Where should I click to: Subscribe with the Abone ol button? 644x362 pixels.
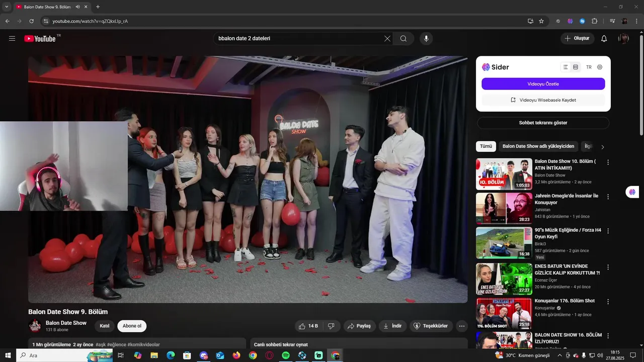[132, 326]
